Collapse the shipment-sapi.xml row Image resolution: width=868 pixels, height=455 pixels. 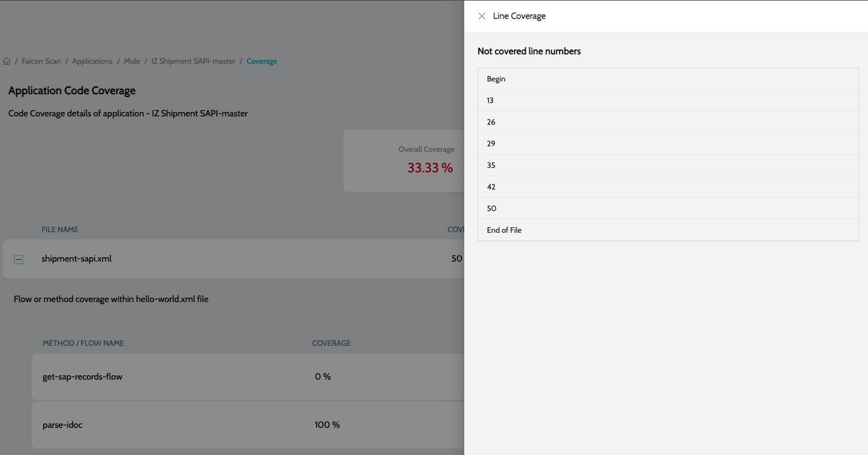(x=18, y=259)
